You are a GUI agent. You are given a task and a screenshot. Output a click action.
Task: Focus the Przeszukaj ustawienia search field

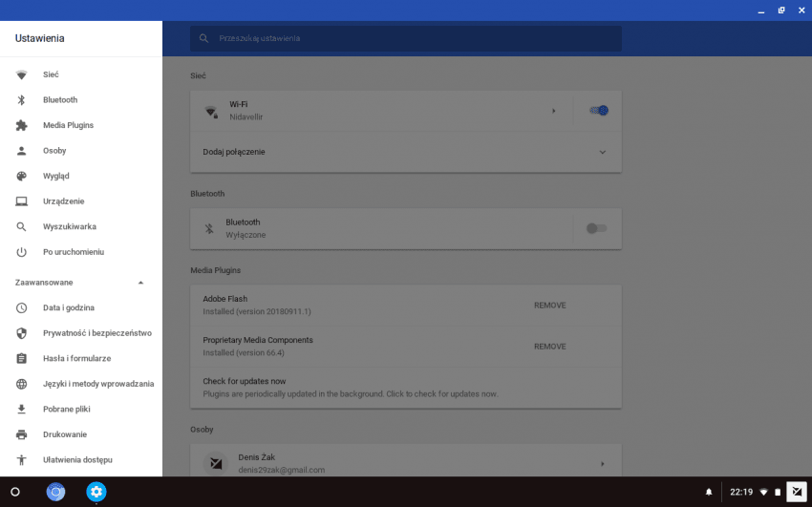click(405, 38)
